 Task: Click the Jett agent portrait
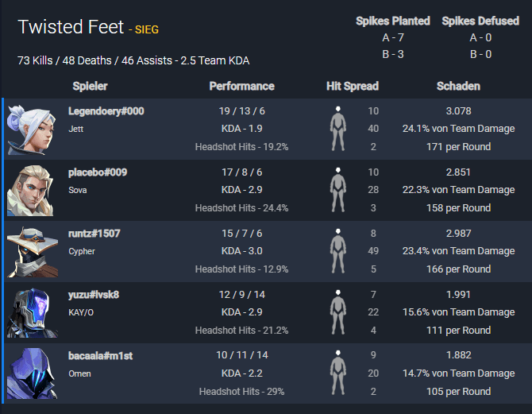33,130
